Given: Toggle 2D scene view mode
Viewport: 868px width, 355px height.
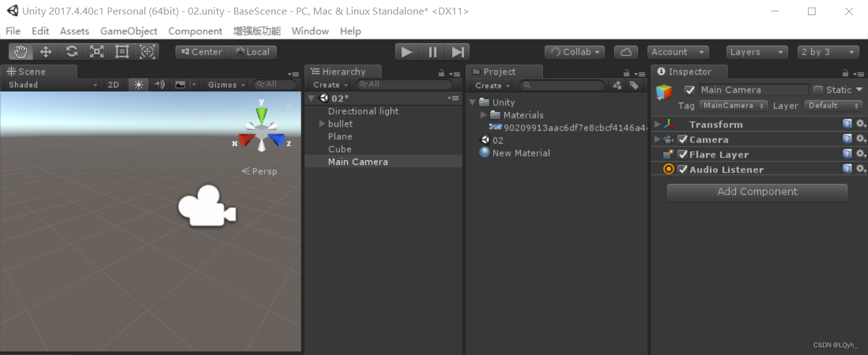Looking at the screenshot, I should tap(113, 85).
